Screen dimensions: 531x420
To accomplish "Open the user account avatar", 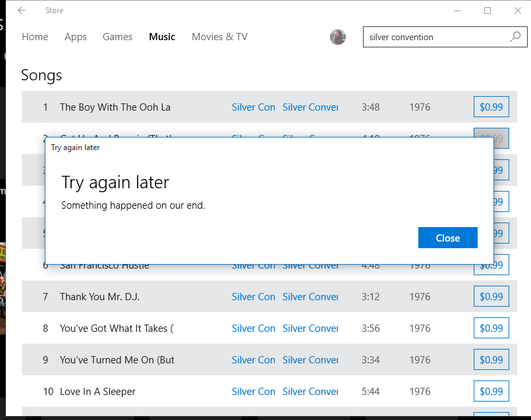I will [x=337, y=37].
